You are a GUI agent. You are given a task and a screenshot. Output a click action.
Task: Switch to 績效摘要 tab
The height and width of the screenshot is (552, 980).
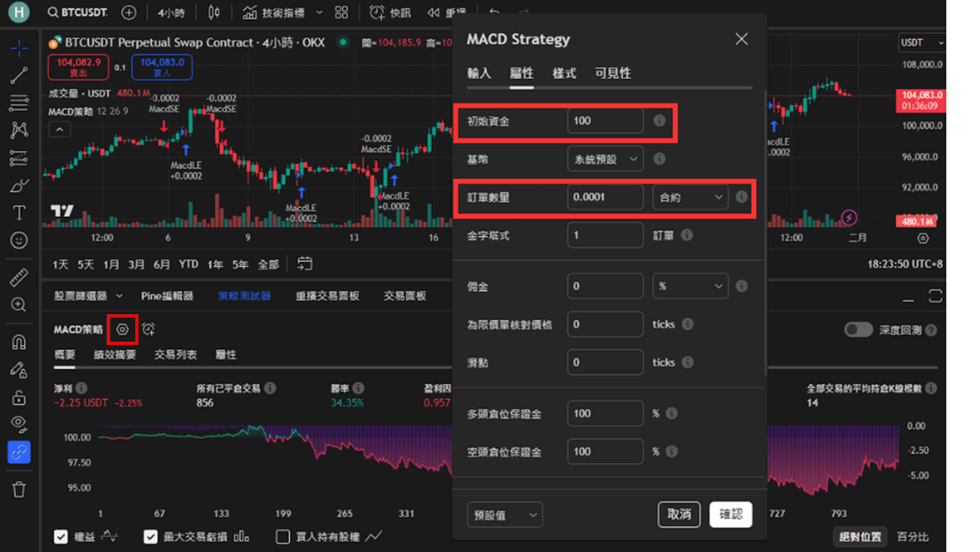click(x=115, y=355)
